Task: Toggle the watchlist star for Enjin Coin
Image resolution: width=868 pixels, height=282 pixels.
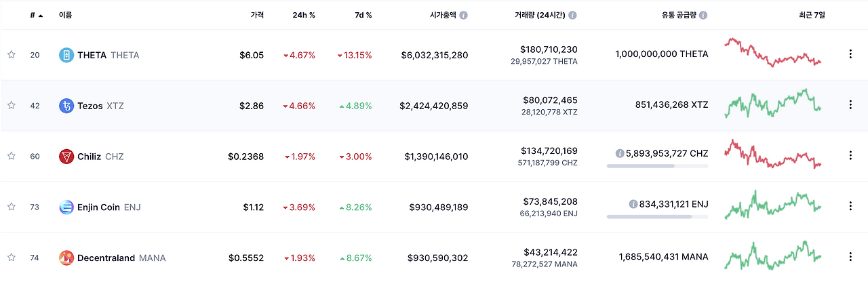Action: click(12, 207)
